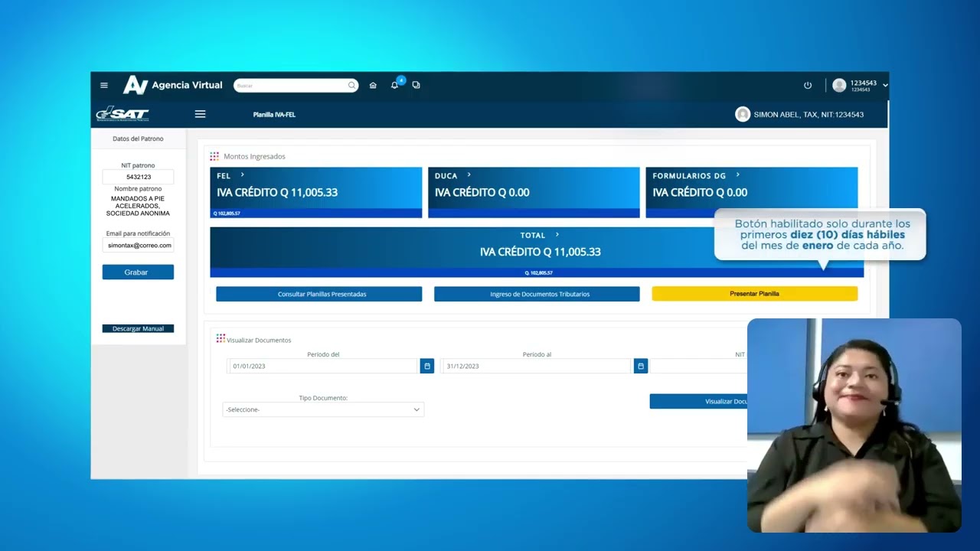Click SIMON ABEL, TAX, NIT:1234543 text
This screenshot has height=551, width=980.
pos(808,115)
